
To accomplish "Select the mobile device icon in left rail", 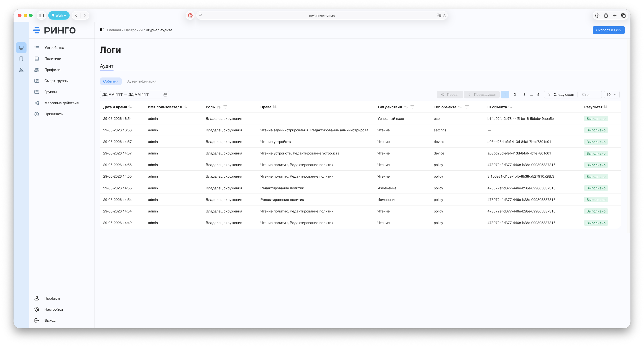I will 21,59.
